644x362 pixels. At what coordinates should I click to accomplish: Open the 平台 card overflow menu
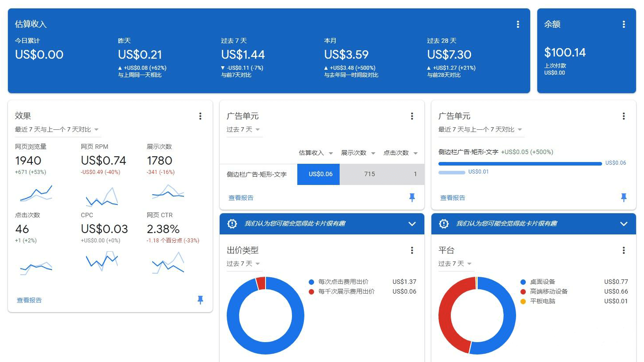[624, 250]
